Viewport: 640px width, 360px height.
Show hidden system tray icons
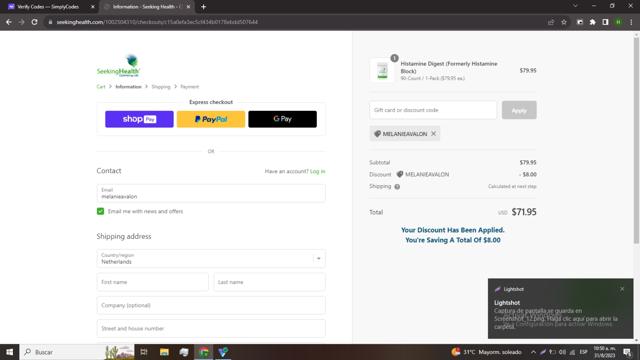coord(533,352)
